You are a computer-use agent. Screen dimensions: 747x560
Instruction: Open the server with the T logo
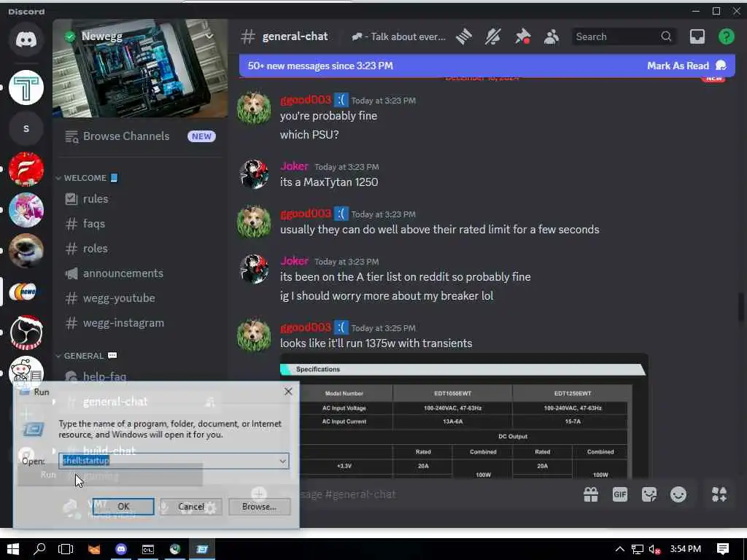[x=26, y=87]
